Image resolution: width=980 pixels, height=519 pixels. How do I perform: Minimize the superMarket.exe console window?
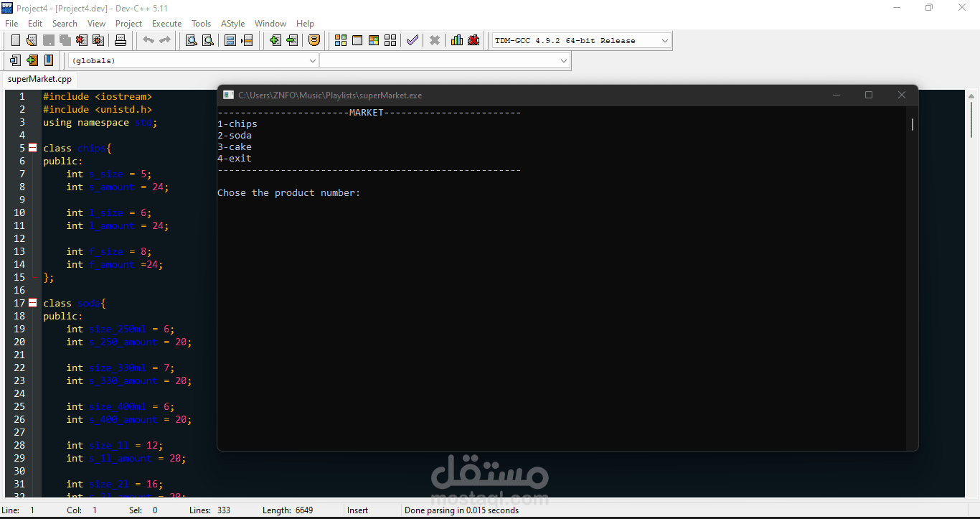coord(836,95)
